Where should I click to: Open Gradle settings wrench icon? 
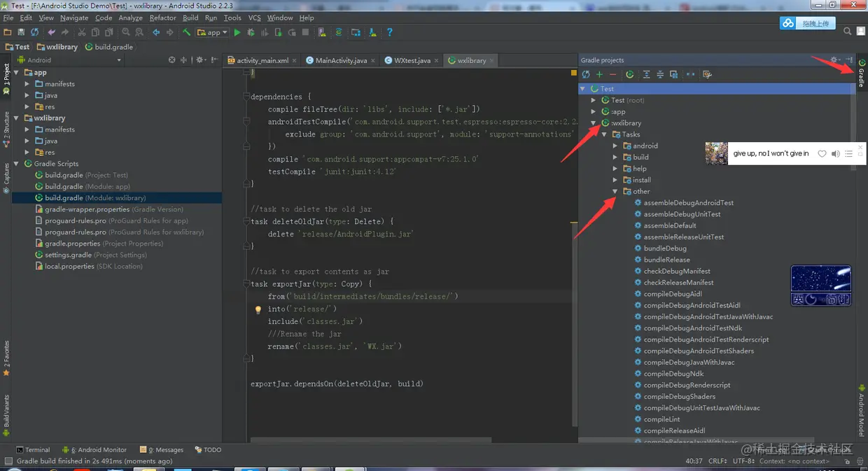pos(707,74)
